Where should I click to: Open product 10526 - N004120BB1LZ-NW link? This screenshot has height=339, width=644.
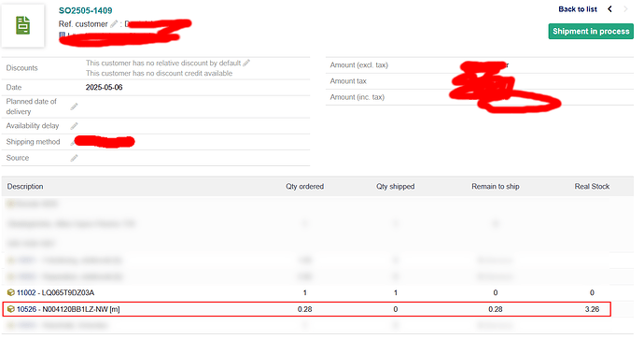point(68,309)
